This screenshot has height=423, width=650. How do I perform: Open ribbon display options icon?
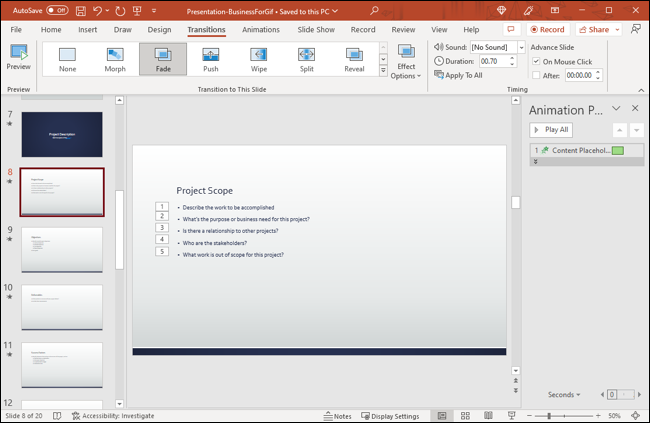555,10
